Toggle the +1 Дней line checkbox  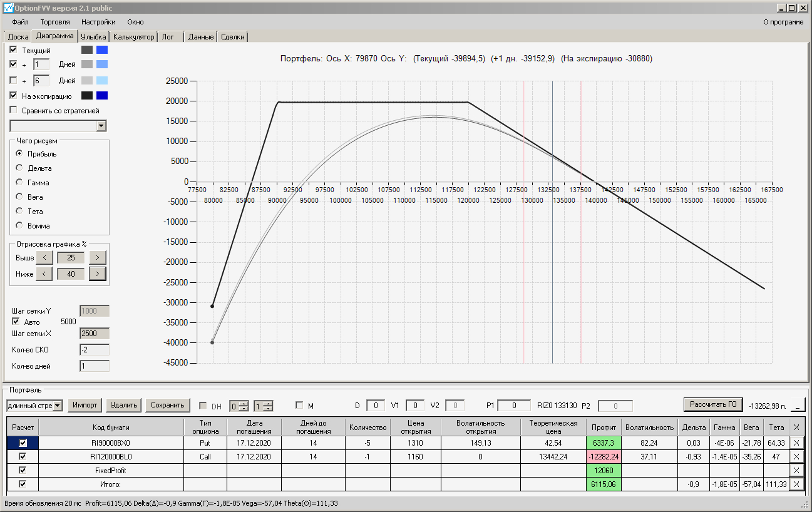[14, 64]
